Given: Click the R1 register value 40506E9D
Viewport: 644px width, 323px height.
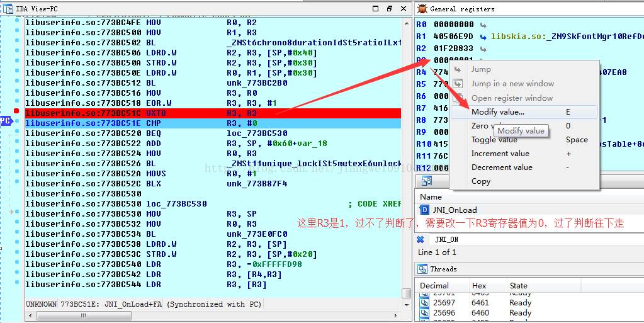Looking at the screenshot, I should click(453, 37).
